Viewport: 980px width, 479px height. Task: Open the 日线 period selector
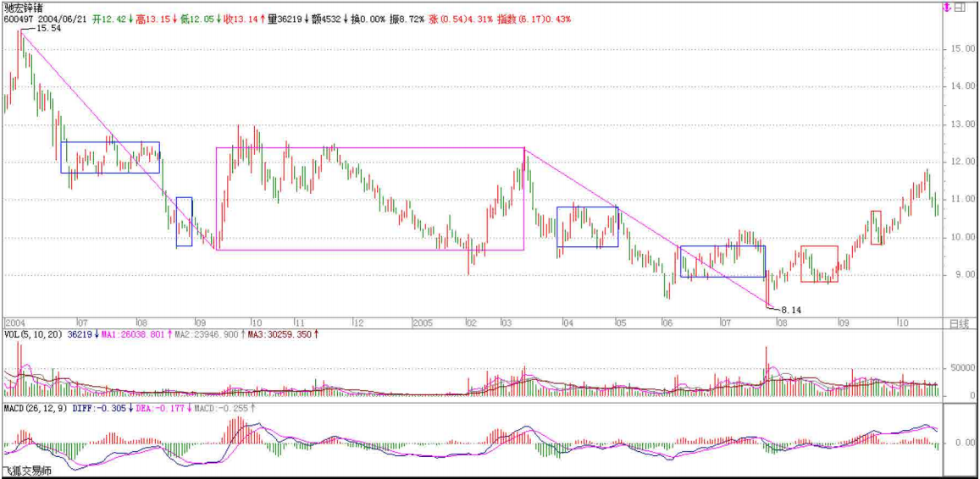coord(959,323)
